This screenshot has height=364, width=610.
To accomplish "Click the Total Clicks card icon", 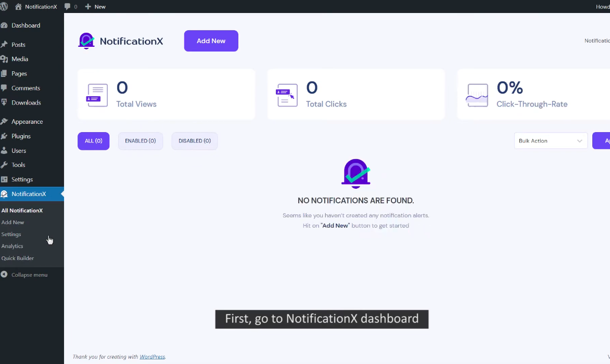I will pyautogui.click(x=286, y=95).
